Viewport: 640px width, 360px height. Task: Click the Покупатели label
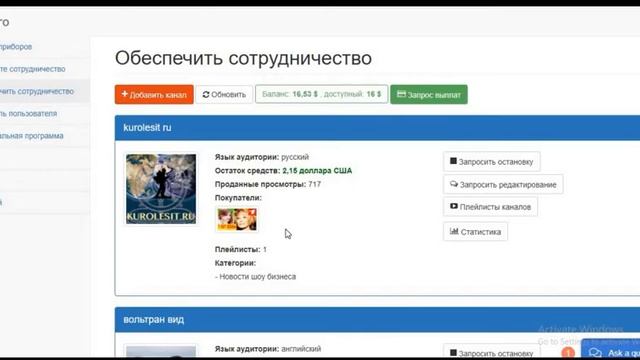pyautogui.click(x=238, y=198)
